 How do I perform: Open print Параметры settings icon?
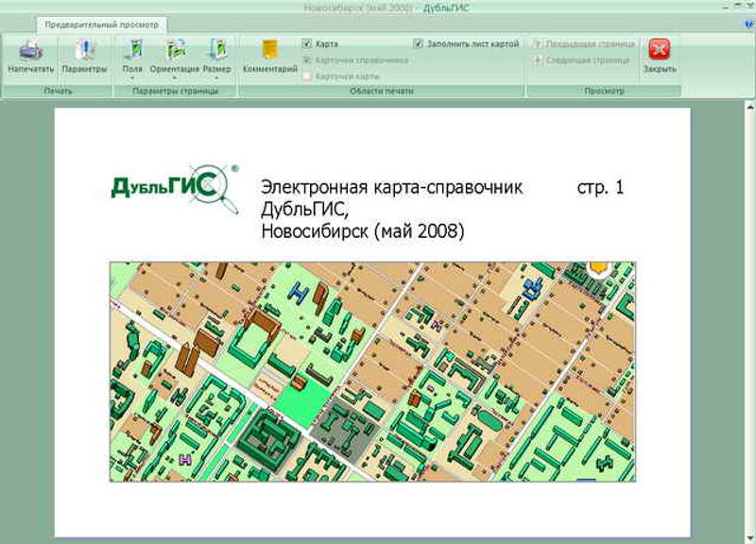(x=84, y=51)
